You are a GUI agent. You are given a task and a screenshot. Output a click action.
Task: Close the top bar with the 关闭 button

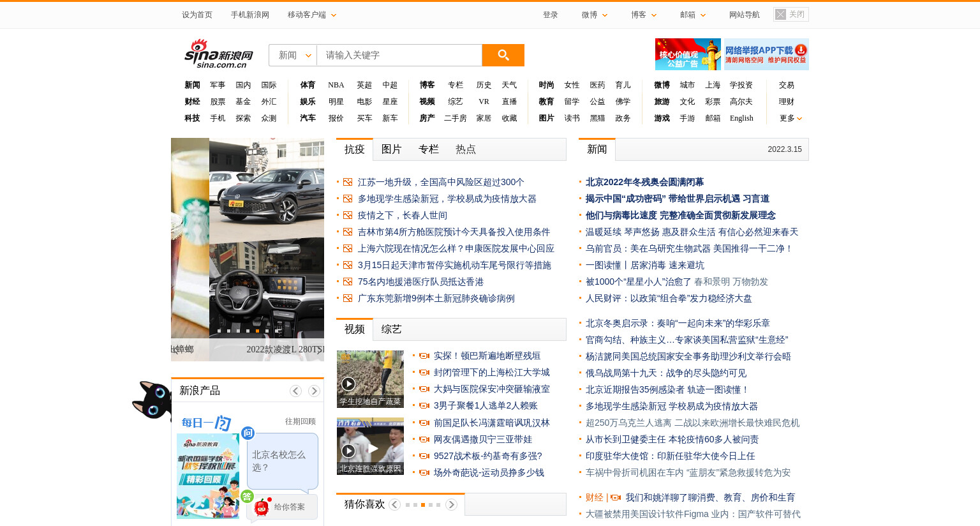(x=791, y=14)
